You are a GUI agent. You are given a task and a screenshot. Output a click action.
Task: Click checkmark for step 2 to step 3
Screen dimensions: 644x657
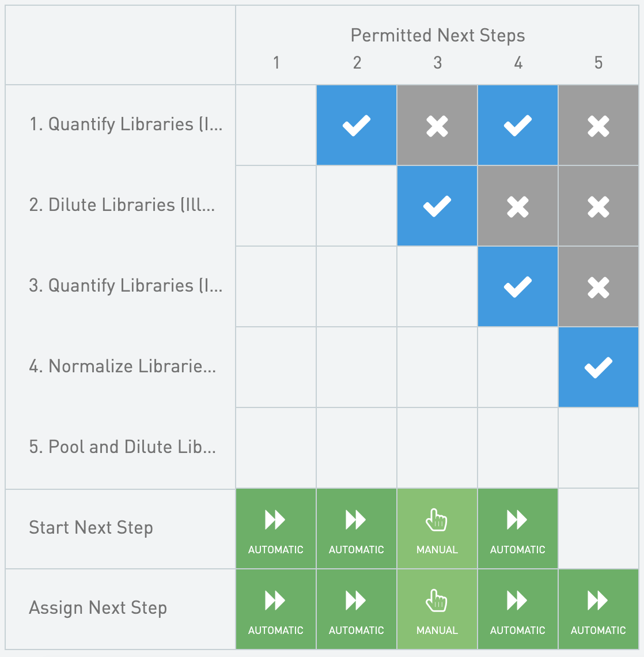point(437,206)
